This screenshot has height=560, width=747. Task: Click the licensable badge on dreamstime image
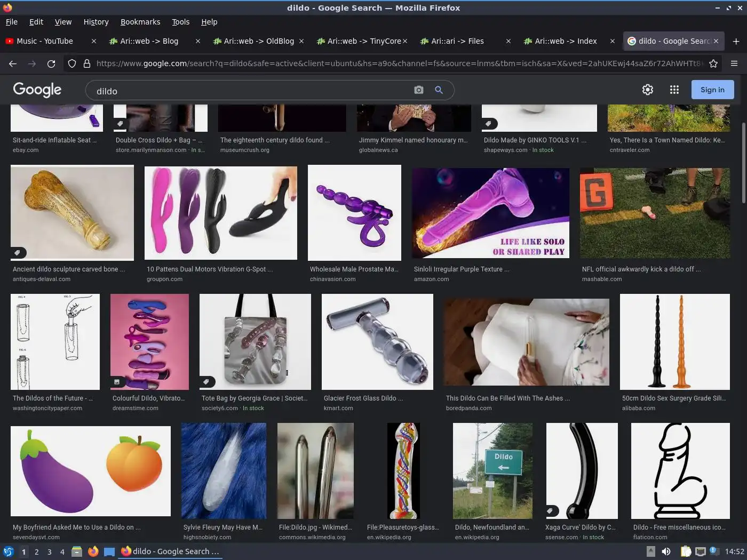click(117, 382)
